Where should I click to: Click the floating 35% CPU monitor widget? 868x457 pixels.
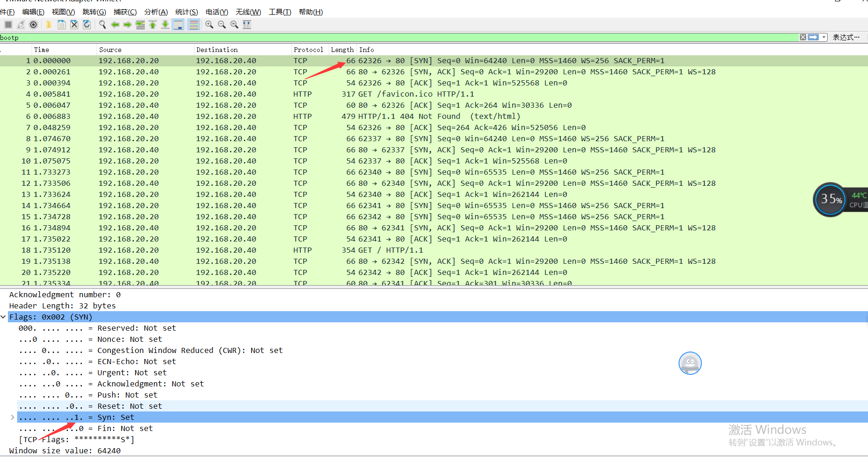[x=831, y=199]
